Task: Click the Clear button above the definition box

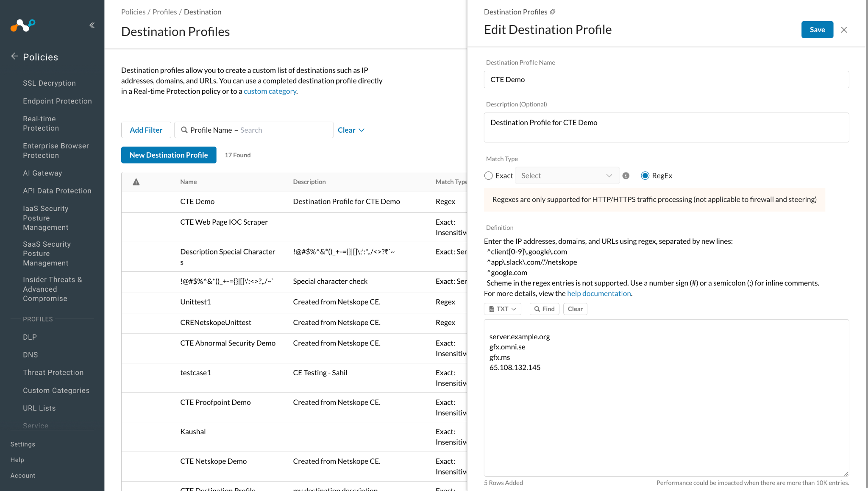Action: (575, 309)
